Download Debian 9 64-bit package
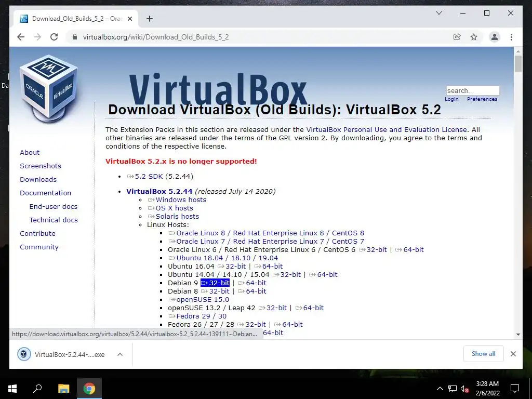The width and height of the screenshot is (532, 399). tap(252, 283)
